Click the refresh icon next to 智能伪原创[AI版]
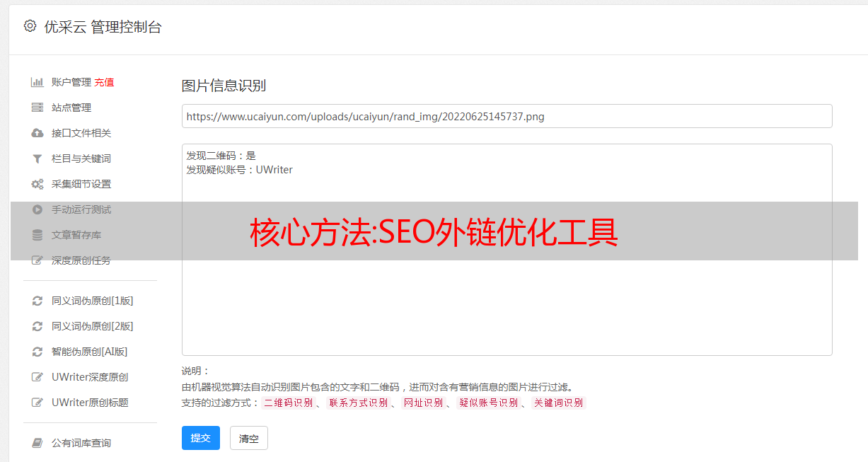Viewport: 868px width, 462px height. (x=37, y=352)
